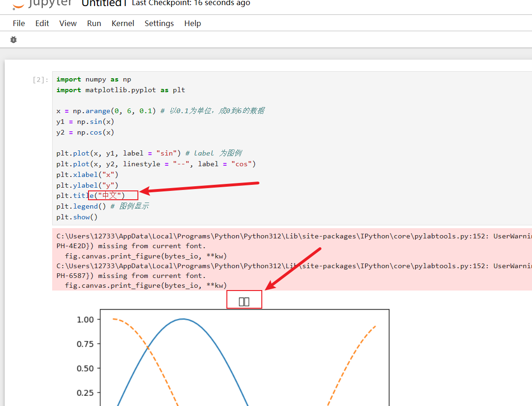Viewport: 532px width, 406px height.
Task: Click the warning output text area
Action: pos(292,259)
